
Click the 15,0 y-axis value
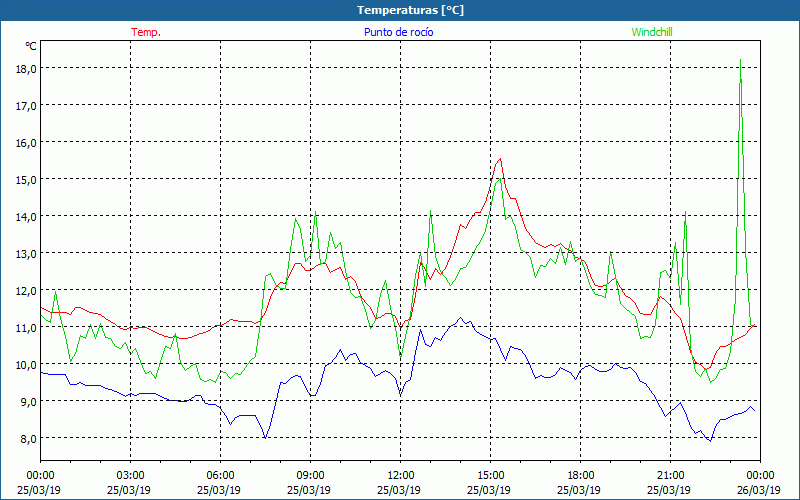point(27,180)
